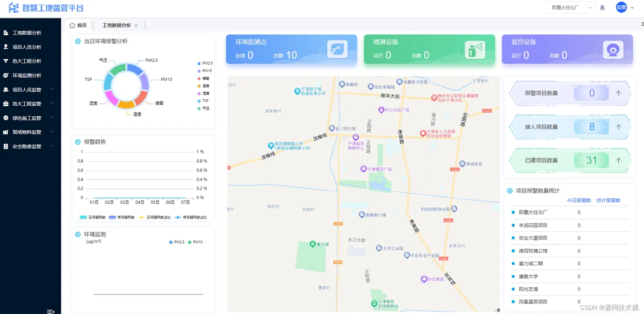This screenshot has height=314, width=644.
Task: Click the 喷淋设备 spray card icon
Action: [475, 50]
